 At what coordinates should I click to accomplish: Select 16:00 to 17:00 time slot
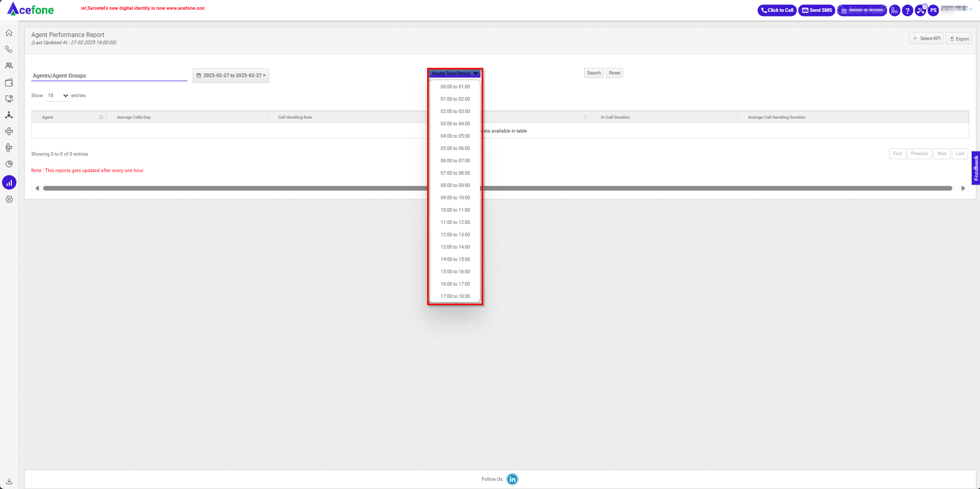coord(455,284)
